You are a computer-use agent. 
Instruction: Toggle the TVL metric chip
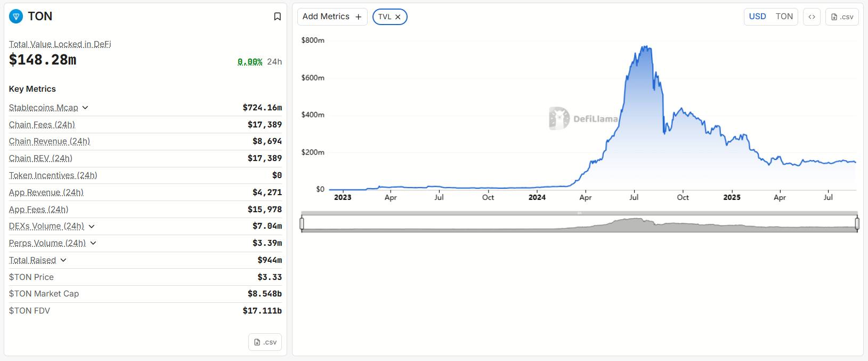click(385, 17)
